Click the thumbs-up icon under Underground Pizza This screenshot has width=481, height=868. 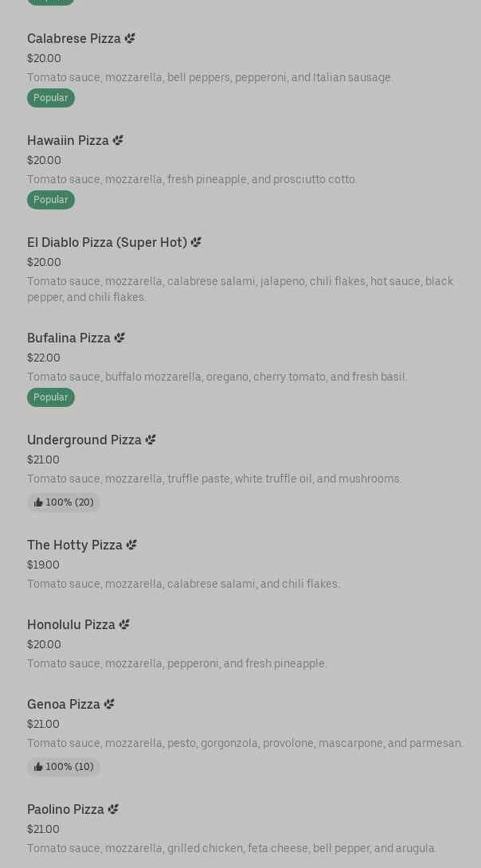38,502
